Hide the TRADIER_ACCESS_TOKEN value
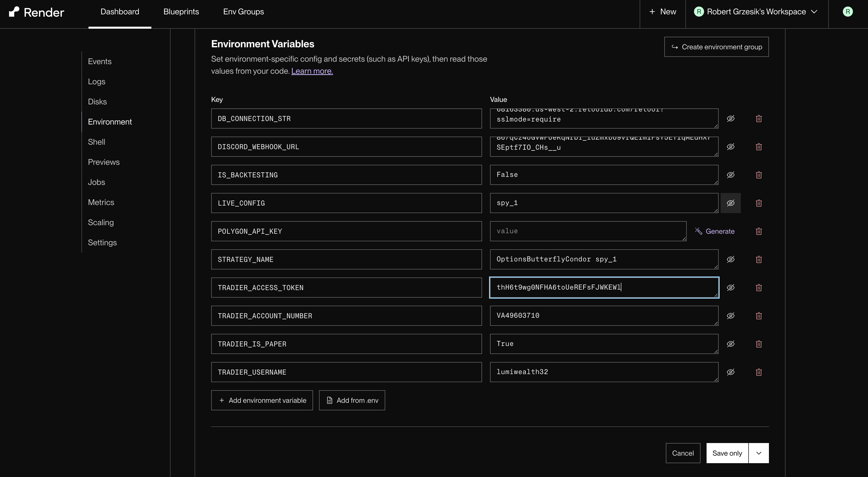 coord(730,288)
